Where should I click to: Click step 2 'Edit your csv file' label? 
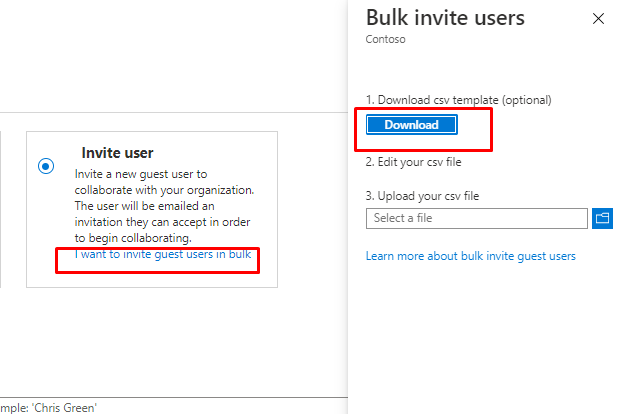pos(414,162)
